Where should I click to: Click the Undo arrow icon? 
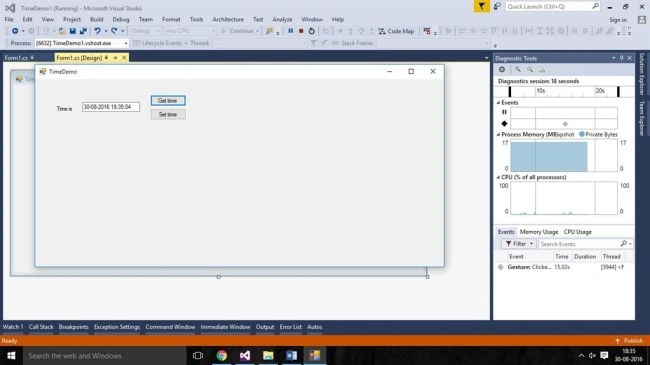point(97,31)
